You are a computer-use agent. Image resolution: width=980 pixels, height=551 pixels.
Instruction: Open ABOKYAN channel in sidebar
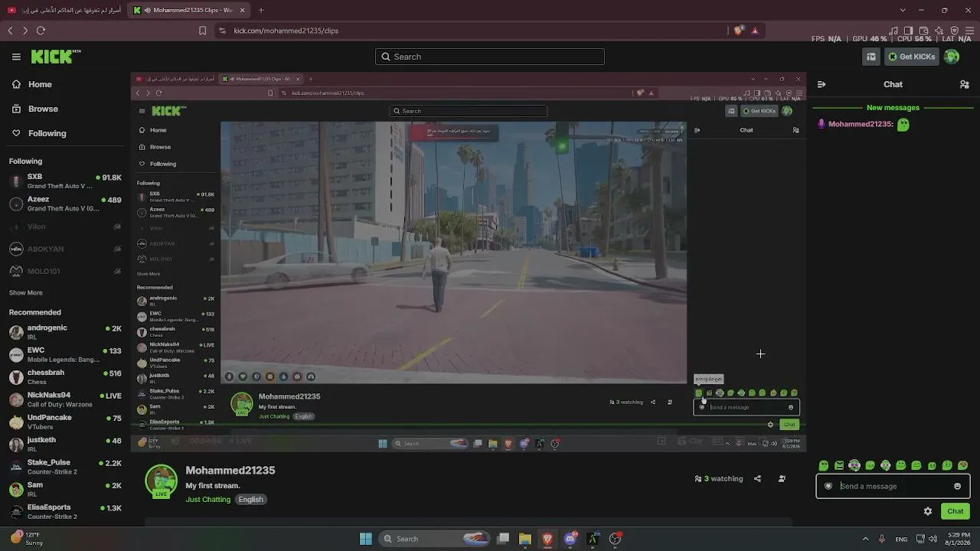pos(65,249)
